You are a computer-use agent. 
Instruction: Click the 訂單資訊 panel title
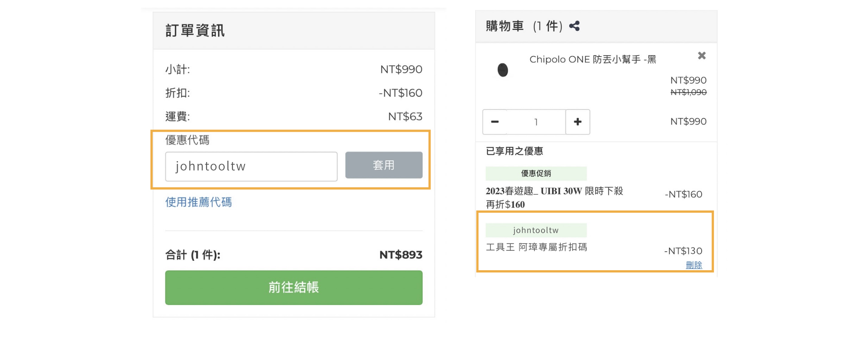[x=194, y=30]
